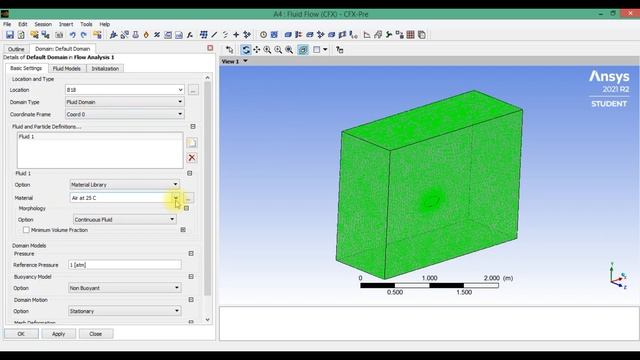Activate the viewer Zoom Box tool
This screenshot has height=360, width=640.
(x=289, y=50)
